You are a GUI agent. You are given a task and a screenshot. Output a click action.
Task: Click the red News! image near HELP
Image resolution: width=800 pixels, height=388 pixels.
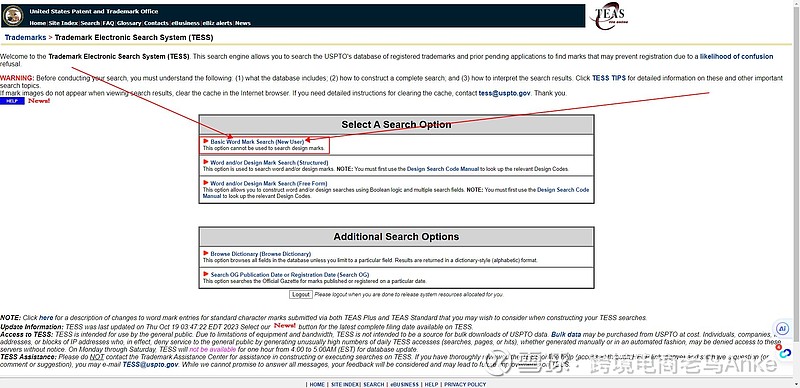tap(39, 101)
